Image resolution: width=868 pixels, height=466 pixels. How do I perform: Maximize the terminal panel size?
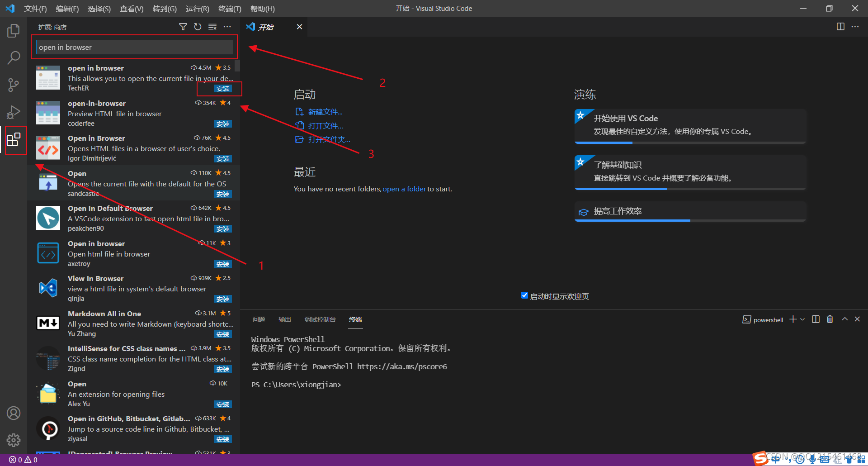(x=844, y=319)
